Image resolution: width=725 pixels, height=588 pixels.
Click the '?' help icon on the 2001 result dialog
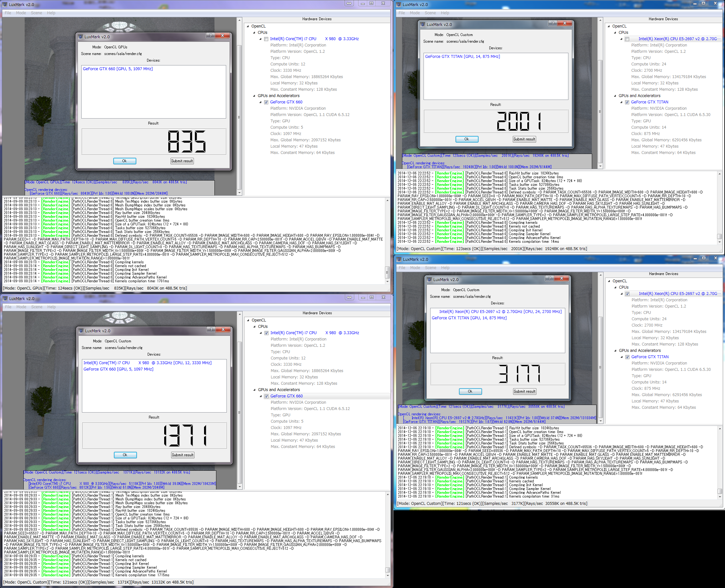(553, 23)
